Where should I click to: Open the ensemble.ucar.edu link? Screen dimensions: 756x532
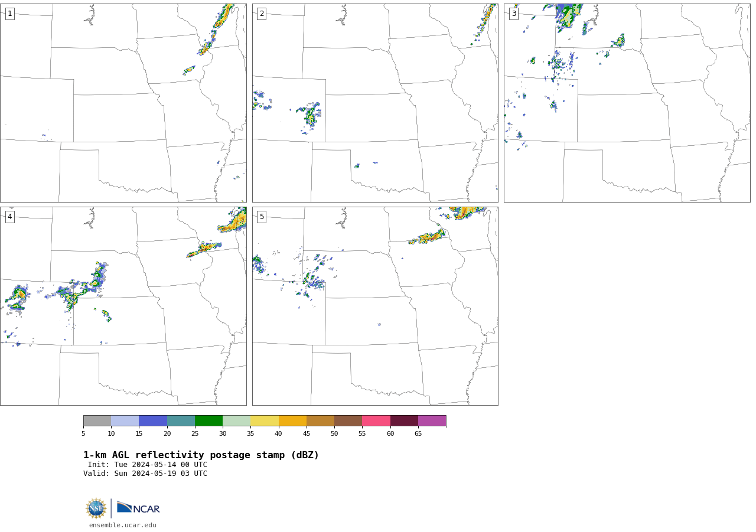pyautogui.click(x=123, y=525)
